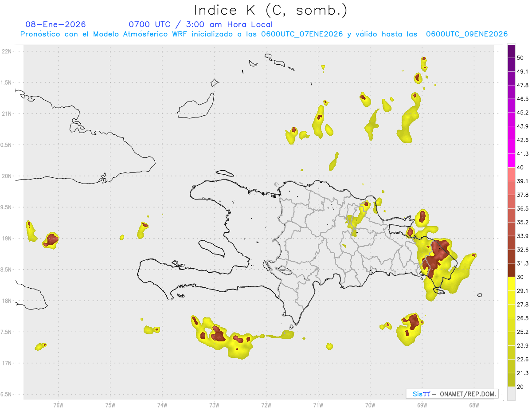The width and height of the screenshot is (532, 411).
Task: Click the color bar value 43.9
Action: [x=523, y=126]
